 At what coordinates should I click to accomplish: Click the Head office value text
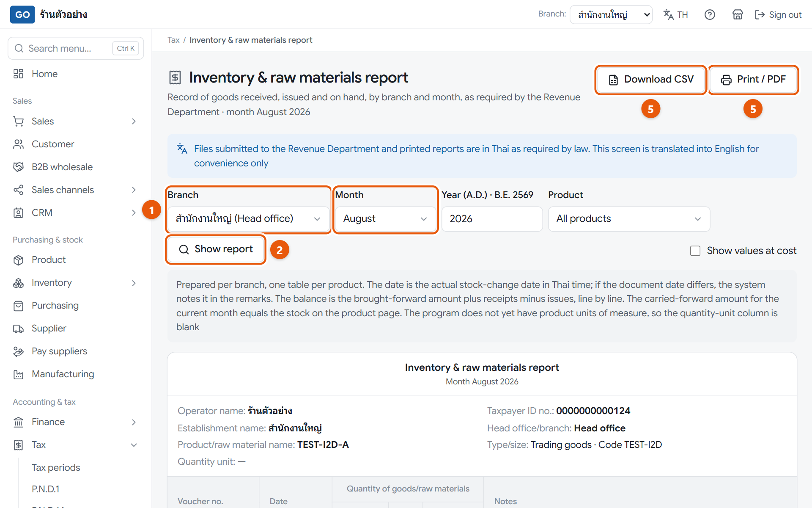(x=600, y=428)
